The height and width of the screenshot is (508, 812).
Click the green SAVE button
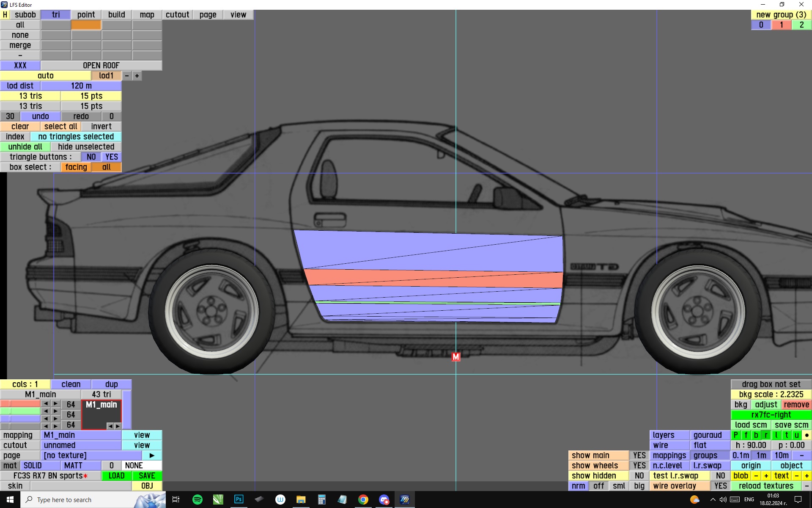(147, 475)
